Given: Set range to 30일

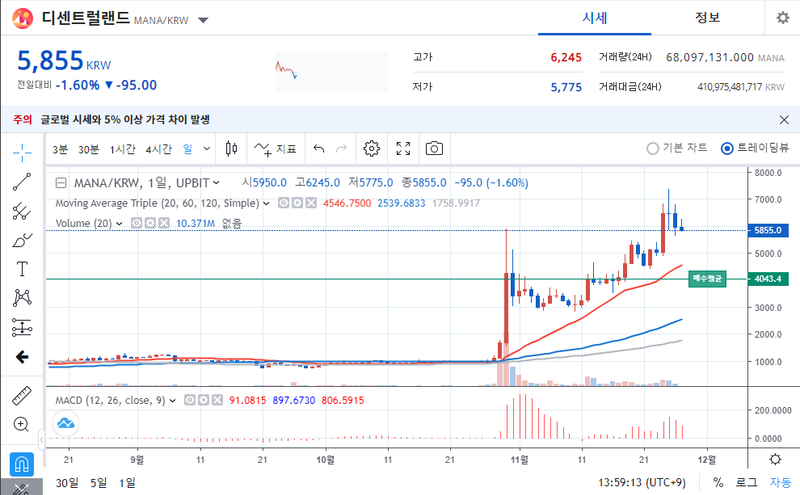Looking at the screenshot, I should click(67, 483).
